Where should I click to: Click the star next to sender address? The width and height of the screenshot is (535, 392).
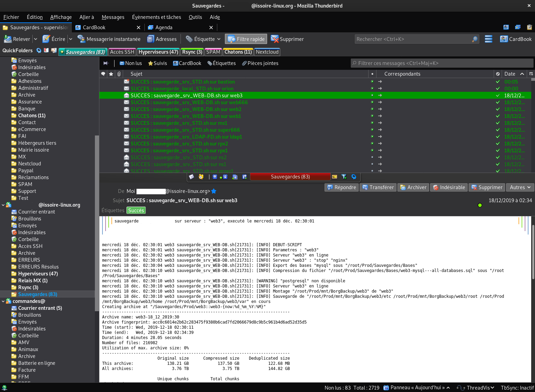coord(214,191)
